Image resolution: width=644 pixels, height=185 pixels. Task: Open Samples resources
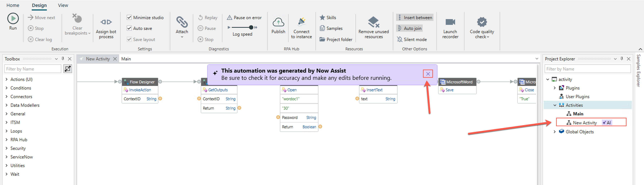click(331, 28)
